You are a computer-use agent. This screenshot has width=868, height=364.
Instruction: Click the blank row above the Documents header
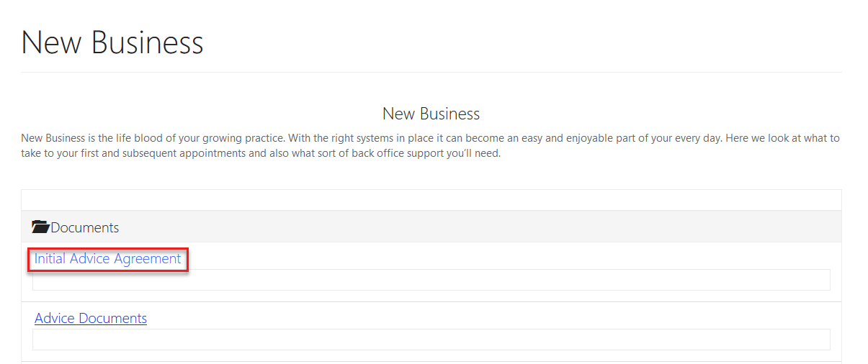(431, 200)
